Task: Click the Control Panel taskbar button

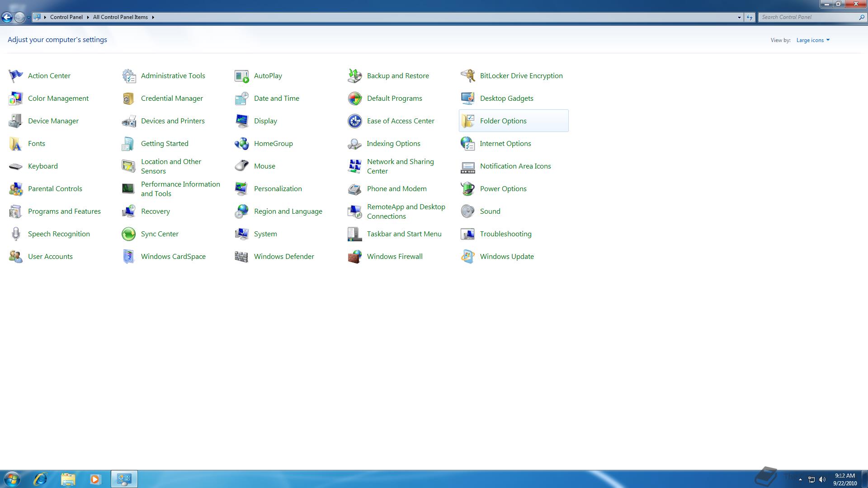Action: pyautogui.click(x=124, y=479)
